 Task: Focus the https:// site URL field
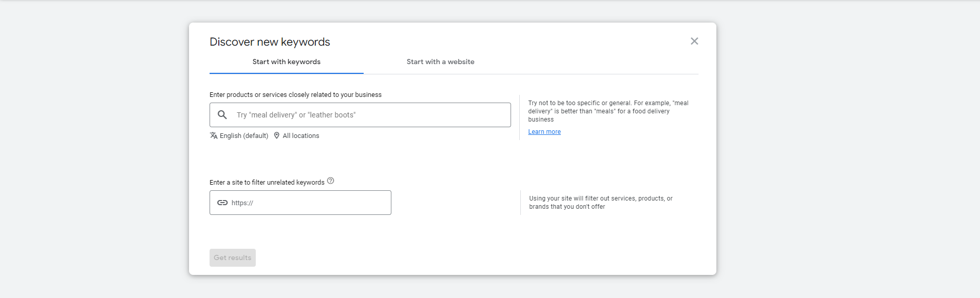pos(300,203)
